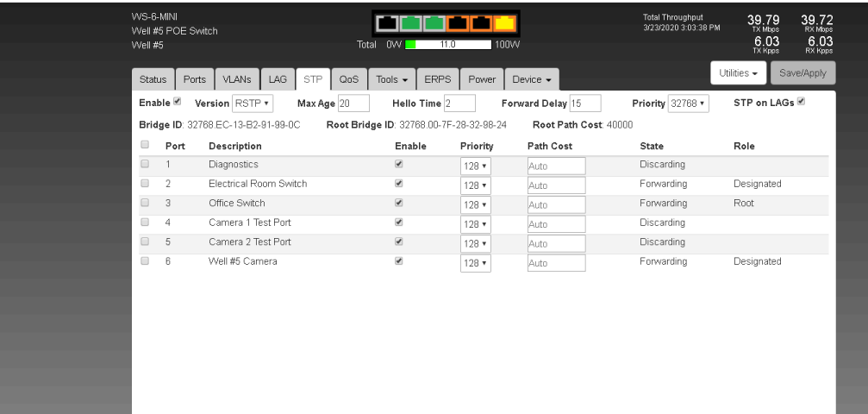Tick the row selection checkbox for Office Switch
868x414 pixels.
145,204
